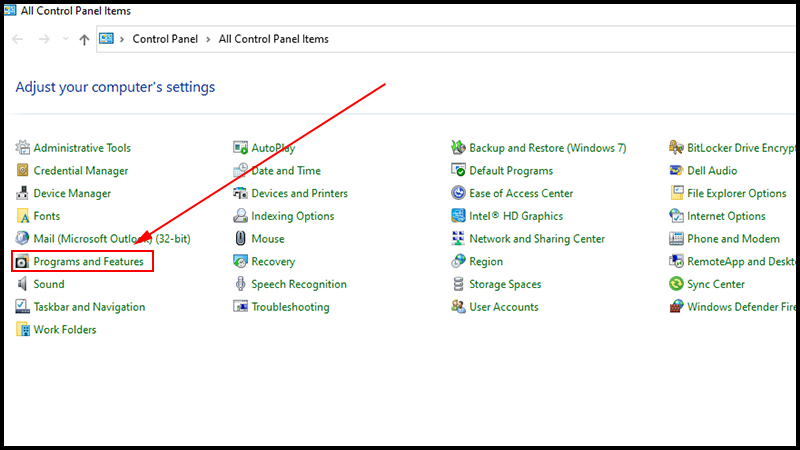Viewport: 800px width, 450px height.
Task: Click Control Panel in the address path
Action: tap(166, 39)
